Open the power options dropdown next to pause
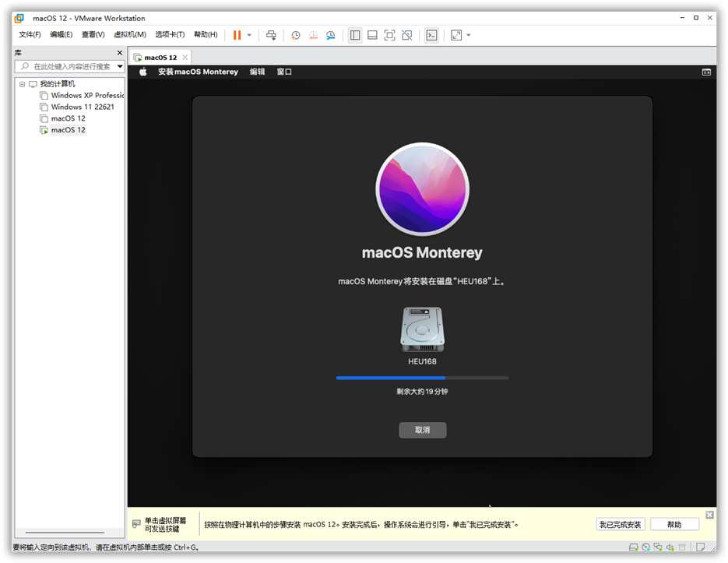Image resolution: width=728 pixels, height=563 pixels. pos(249,35)
